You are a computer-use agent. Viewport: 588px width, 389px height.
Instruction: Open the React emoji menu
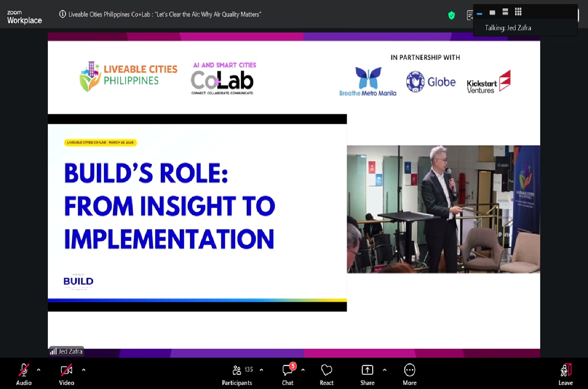326,370
